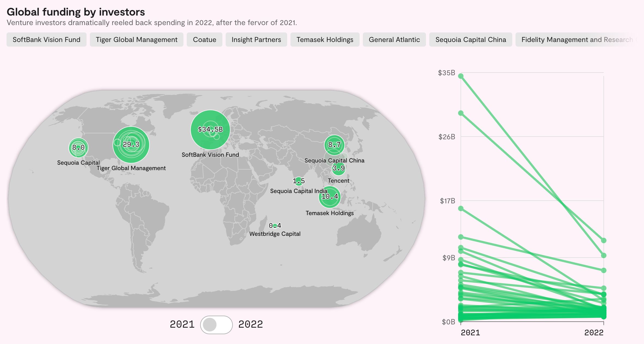Image resolution: width=644 pixels, height=344 pixels.
Task: Choose the Insight Partners investor chip
Action: (x=256, y=40)
